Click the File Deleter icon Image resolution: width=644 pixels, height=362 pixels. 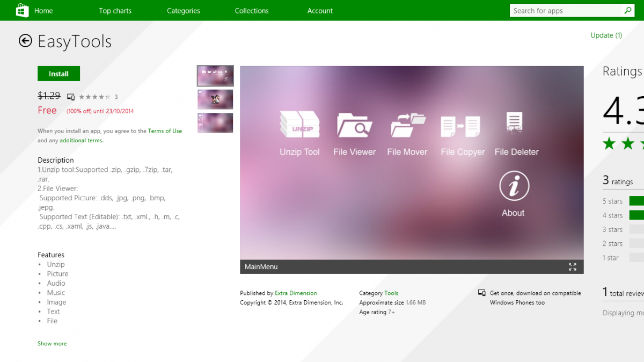pyautogui.click(x=514, y=123)
